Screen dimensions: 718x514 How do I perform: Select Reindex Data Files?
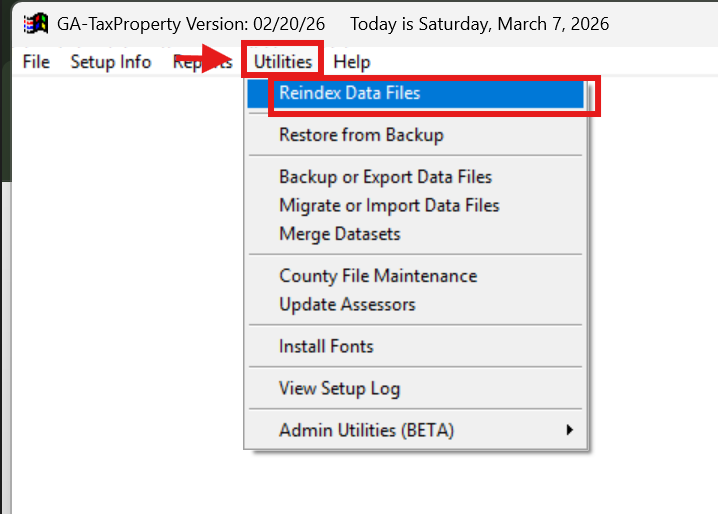[349, 93]
